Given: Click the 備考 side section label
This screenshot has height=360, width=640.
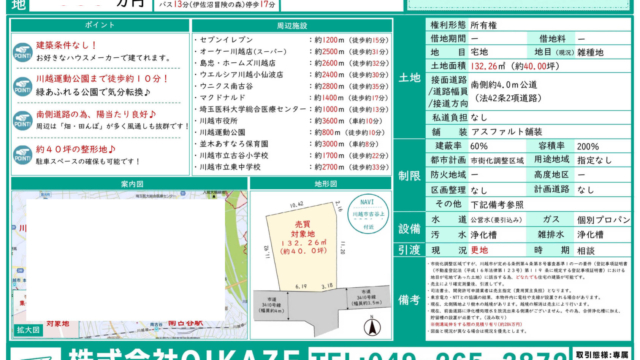Looking at the screenshot, I should [409, 300].
